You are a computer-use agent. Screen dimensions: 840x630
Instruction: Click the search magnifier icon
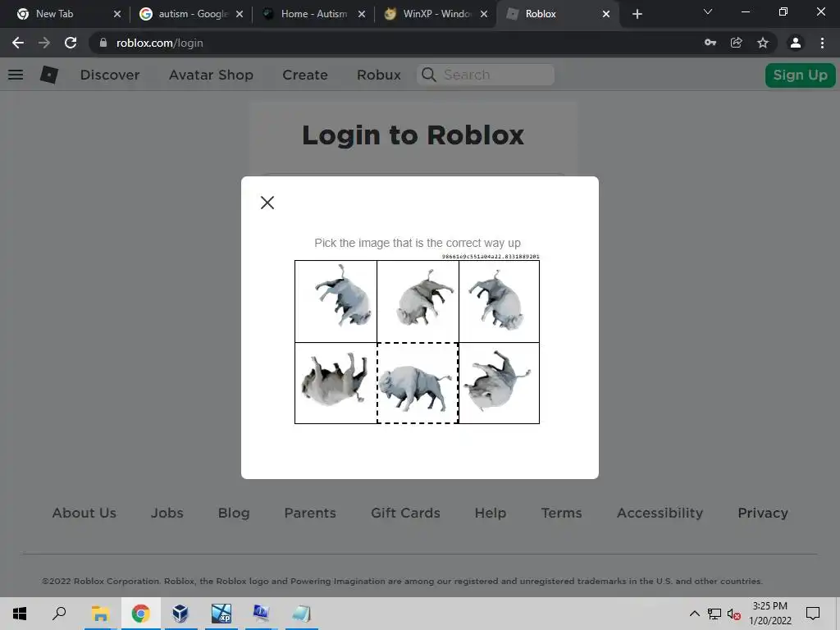[428, 75]
